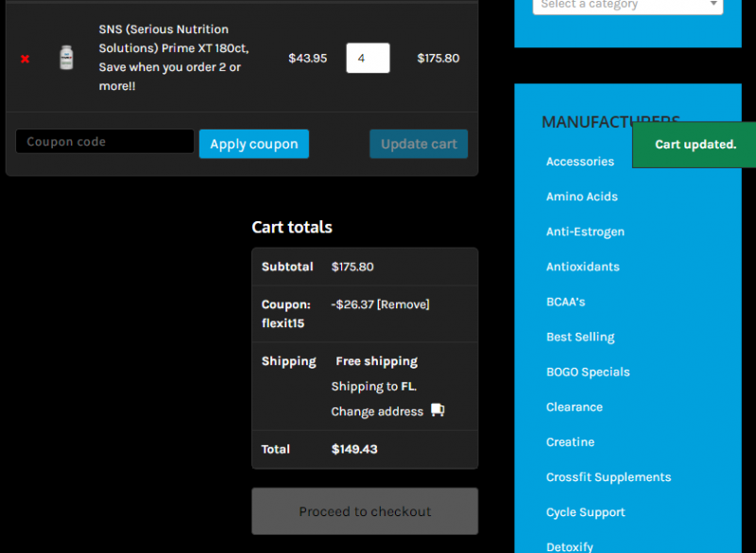Visit the Clearance category
Viewport: 756px width, 553px height.
point(575,407)
